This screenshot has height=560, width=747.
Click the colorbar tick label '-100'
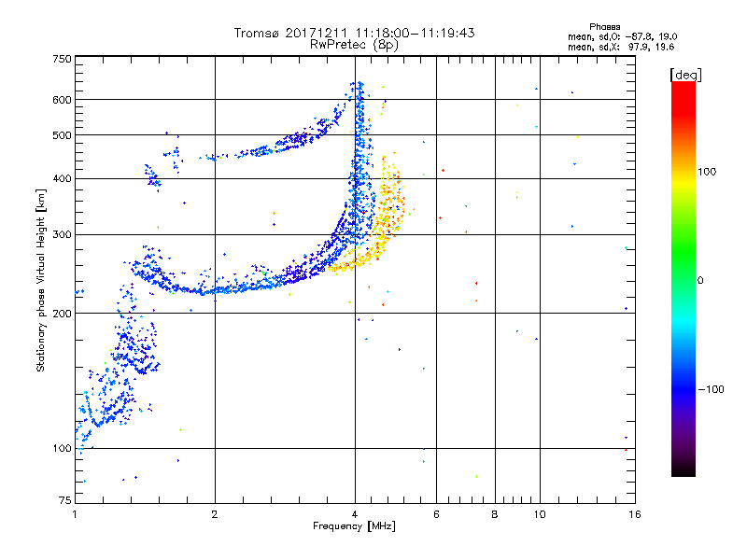(x=711, y=389)
